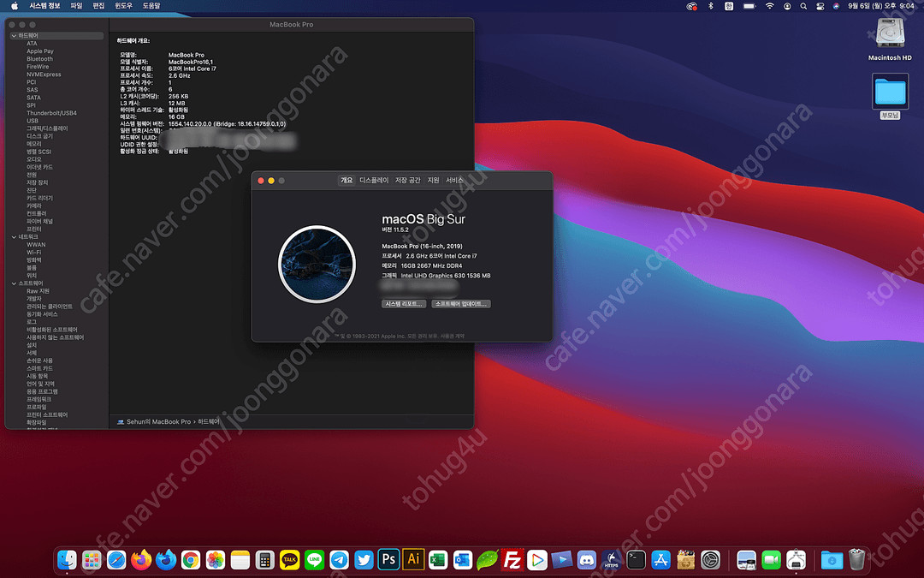This screenshot has width=924, height=578.
Task: Open Discord from the dock
Action: (587, 560)
